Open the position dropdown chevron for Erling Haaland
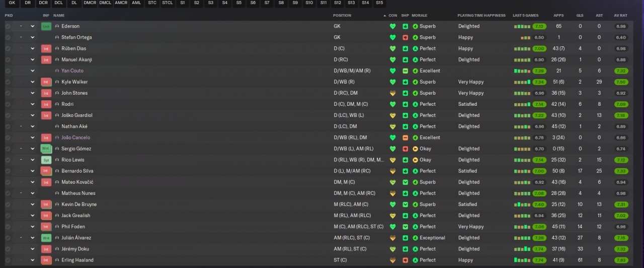644x268 pixels. (x=33, y=260)
